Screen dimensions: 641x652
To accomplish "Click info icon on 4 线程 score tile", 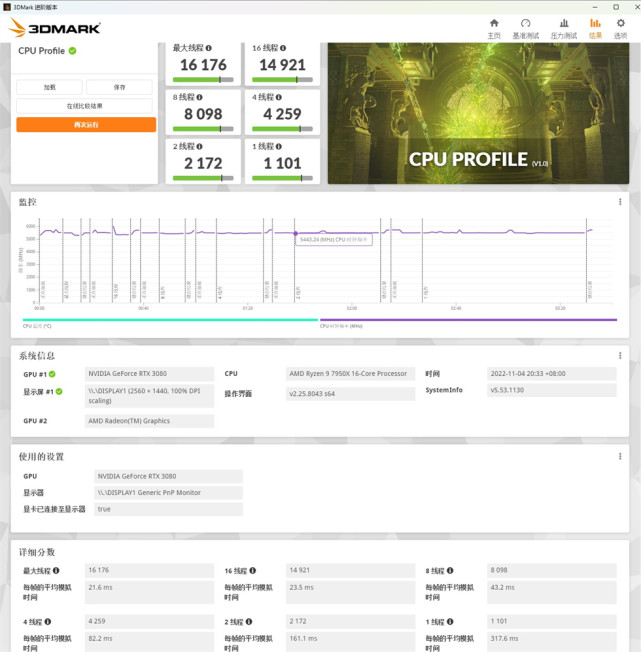I will point(279,97).
